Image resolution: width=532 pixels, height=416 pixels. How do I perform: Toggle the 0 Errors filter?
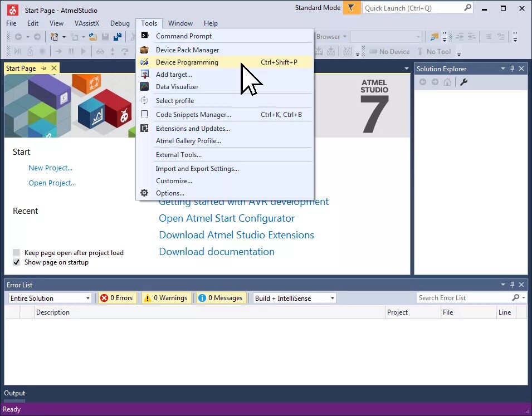click(118, 298)
